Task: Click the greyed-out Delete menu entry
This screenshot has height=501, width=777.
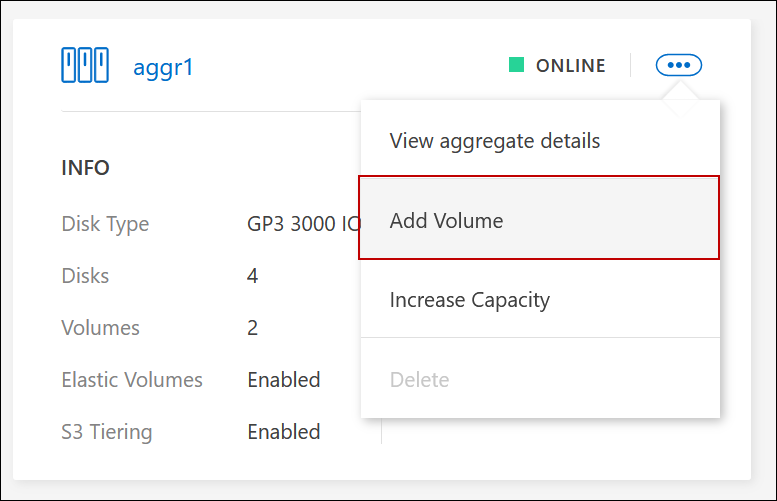Action: click(419, 380)
